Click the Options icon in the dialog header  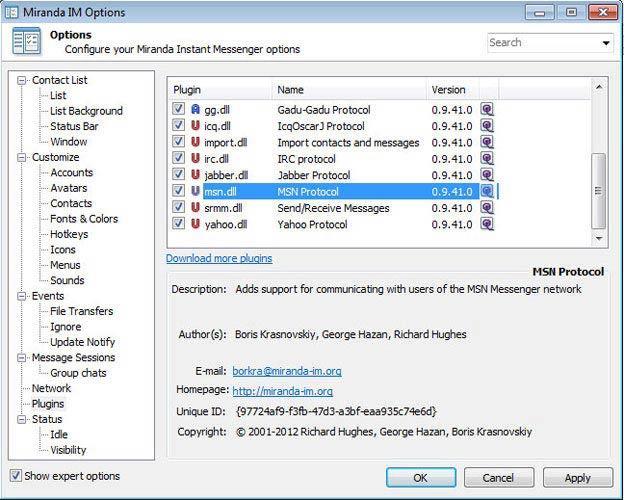click(x=27, y=41)
